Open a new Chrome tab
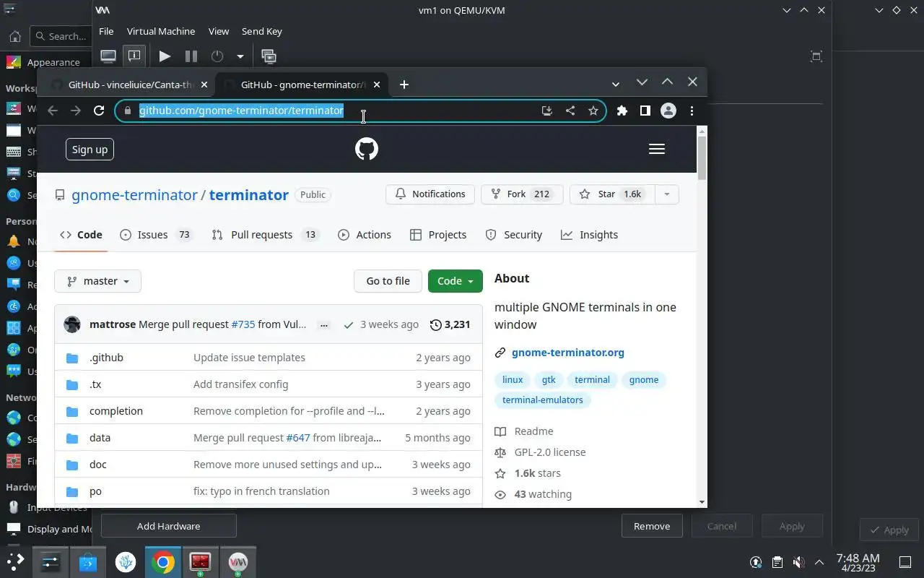This screenshot has width=924, height=578. [404, 85]
